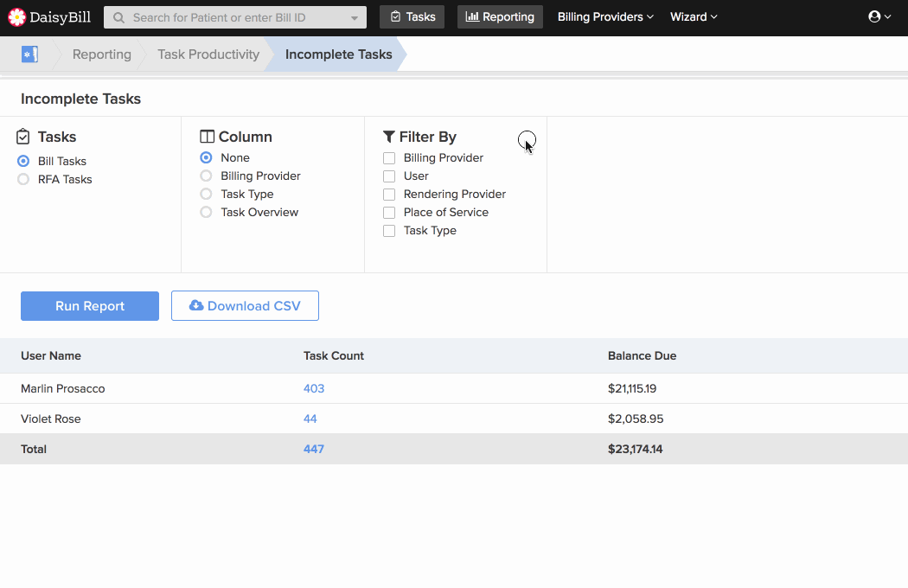Check the Rendering Provider filter checkbox
This screenshot has width=908, height=588.
389,195
